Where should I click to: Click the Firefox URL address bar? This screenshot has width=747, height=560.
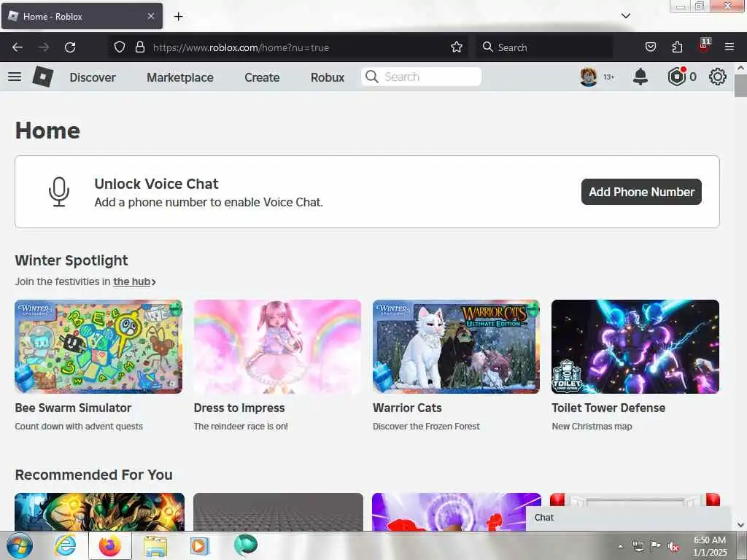point(288,47)
